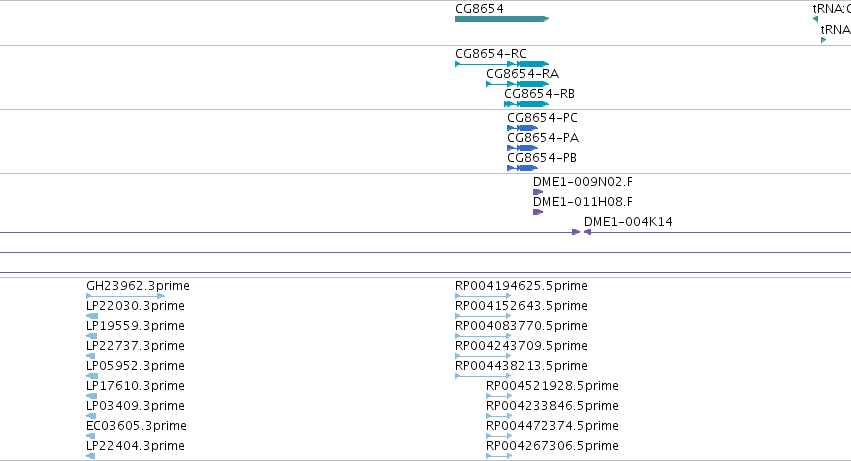Image resolution: width=851 pixels, height=461 pixels.
Task: Select the CG8654-RB transcript glyph
Action: coord(526,104)
